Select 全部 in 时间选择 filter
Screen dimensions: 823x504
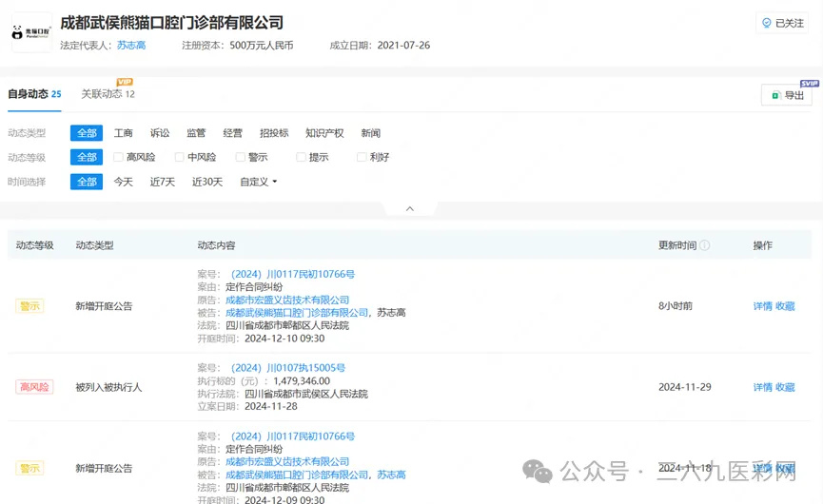tap(87, 182)
